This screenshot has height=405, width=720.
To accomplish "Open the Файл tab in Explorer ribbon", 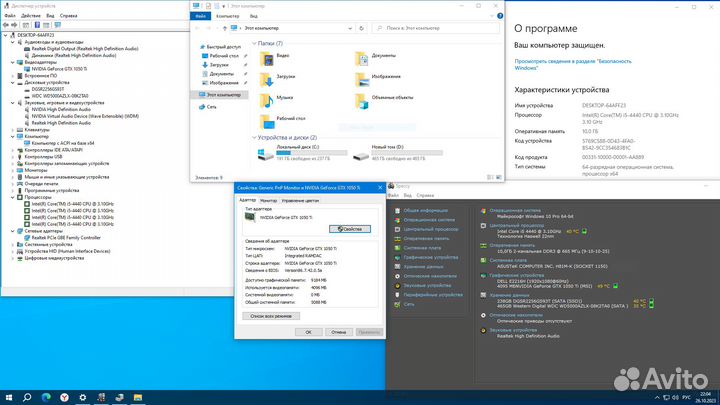I will coord(201,16).
